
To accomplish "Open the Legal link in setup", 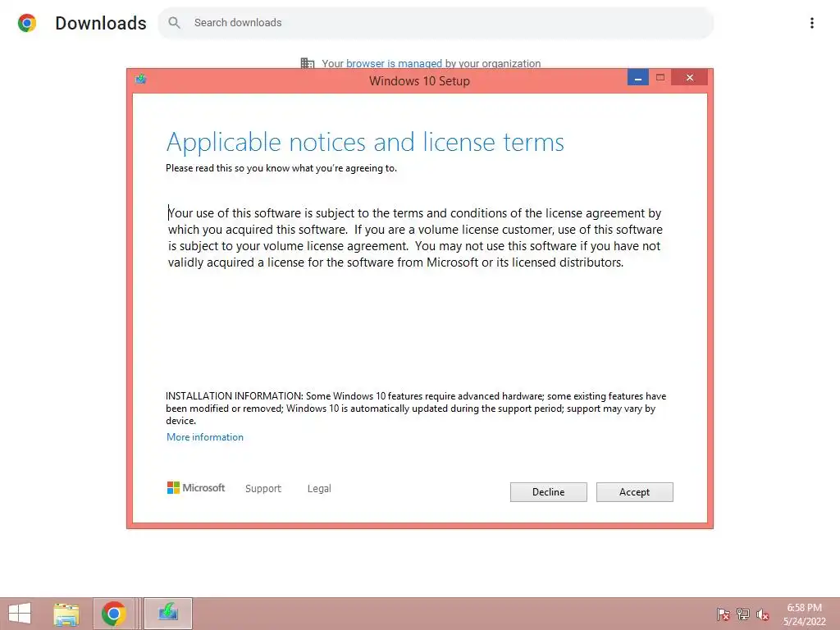I will tap(319, 489).
